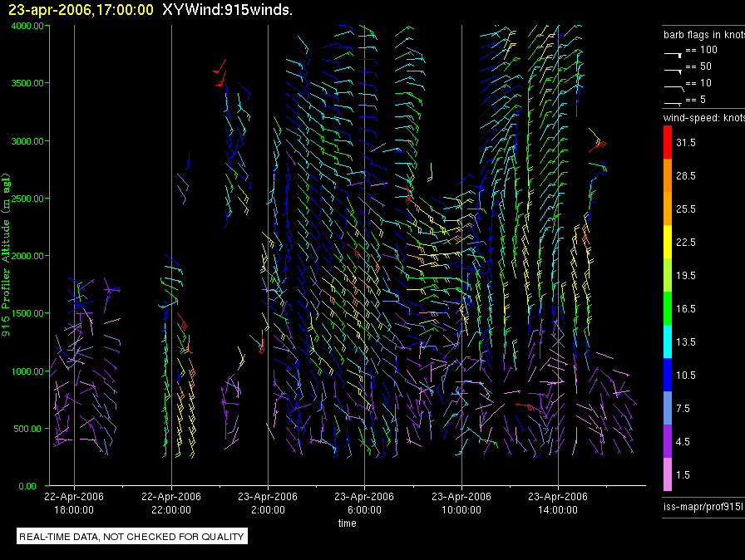Click the 22.5 wind-speed value label

pyautogui.click(x=686, y=242)
